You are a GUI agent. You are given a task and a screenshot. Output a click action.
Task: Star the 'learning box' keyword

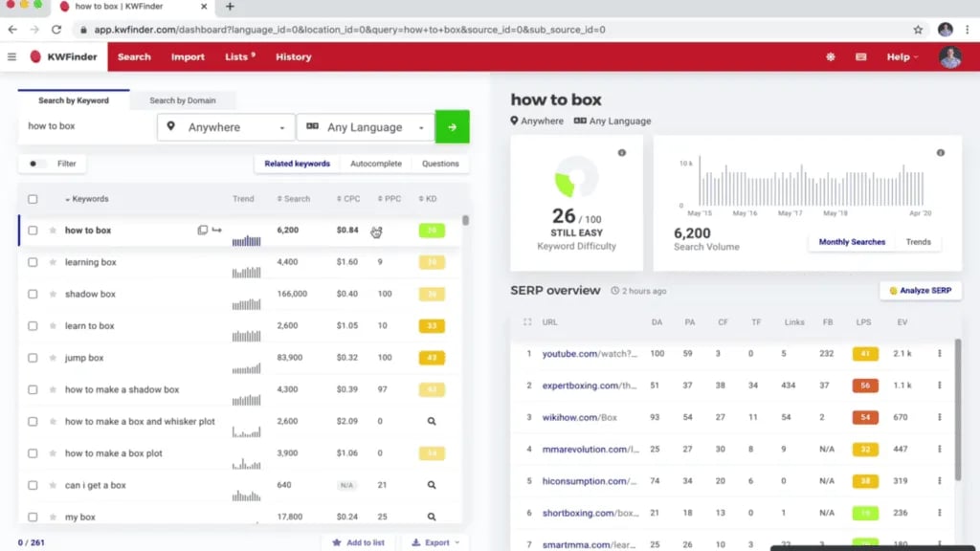click(53, 262)
